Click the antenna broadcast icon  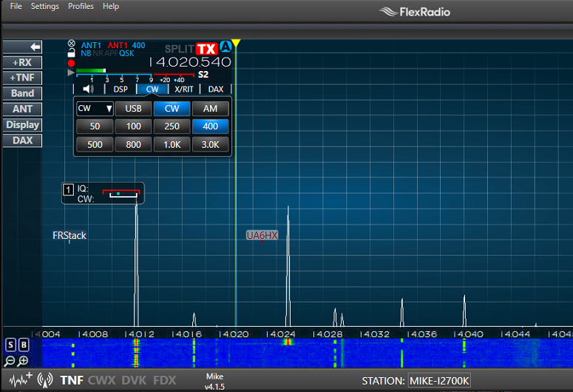click(45, 380)
